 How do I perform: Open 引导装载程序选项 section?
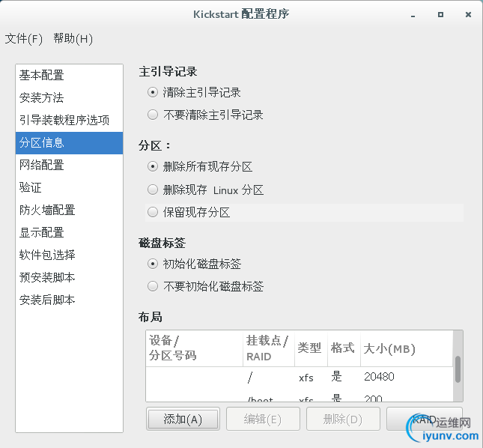pos(69,121)
